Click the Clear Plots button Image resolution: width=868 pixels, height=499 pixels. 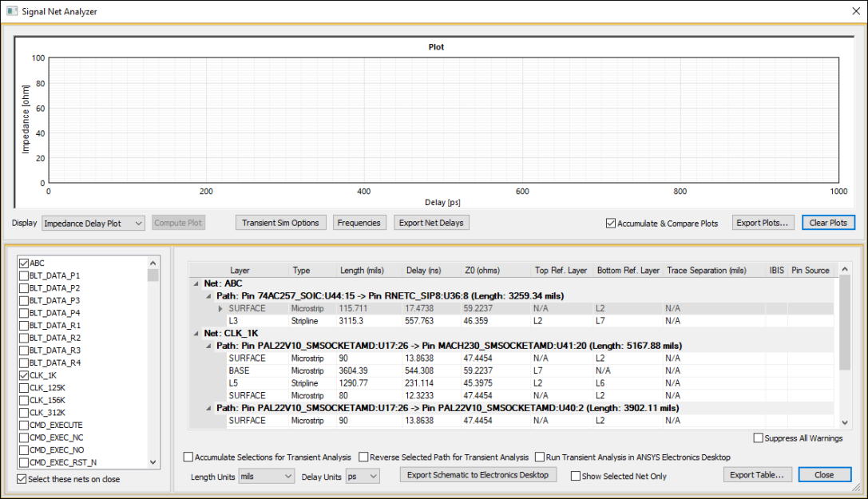828,222
